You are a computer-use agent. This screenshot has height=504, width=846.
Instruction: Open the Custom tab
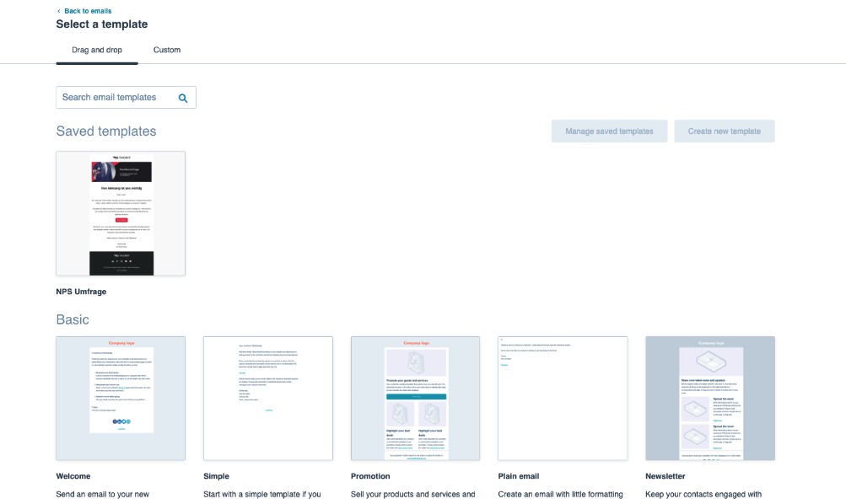coord(167,50)
